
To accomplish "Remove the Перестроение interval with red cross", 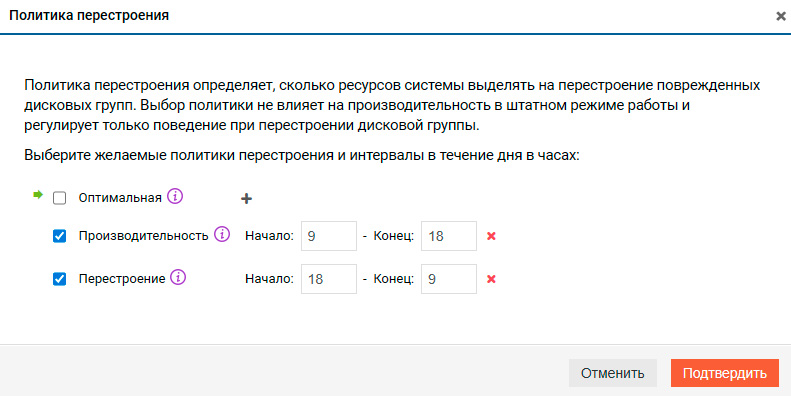I will pyautogui.click(x=491, y=279).
